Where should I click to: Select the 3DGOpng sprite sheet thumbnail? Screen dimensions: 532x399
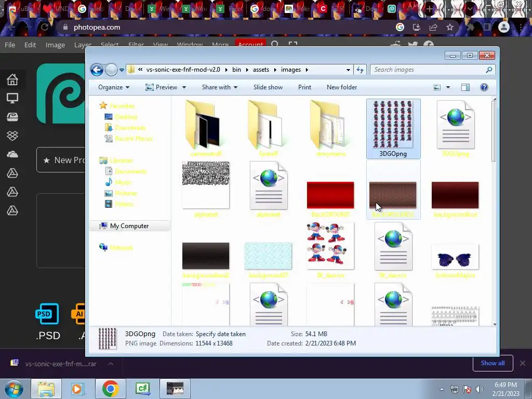tap(393, 124)
